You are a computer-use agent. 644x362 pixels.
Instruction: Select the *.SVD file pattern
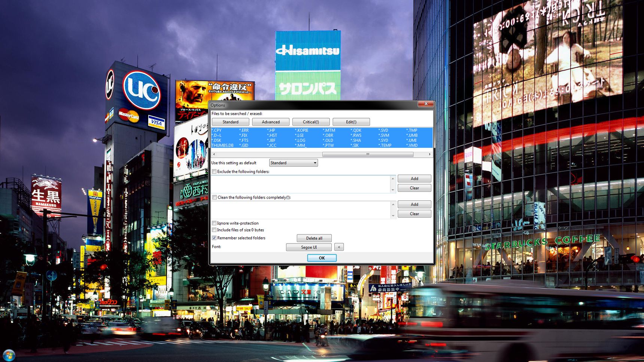click(383, 130)
